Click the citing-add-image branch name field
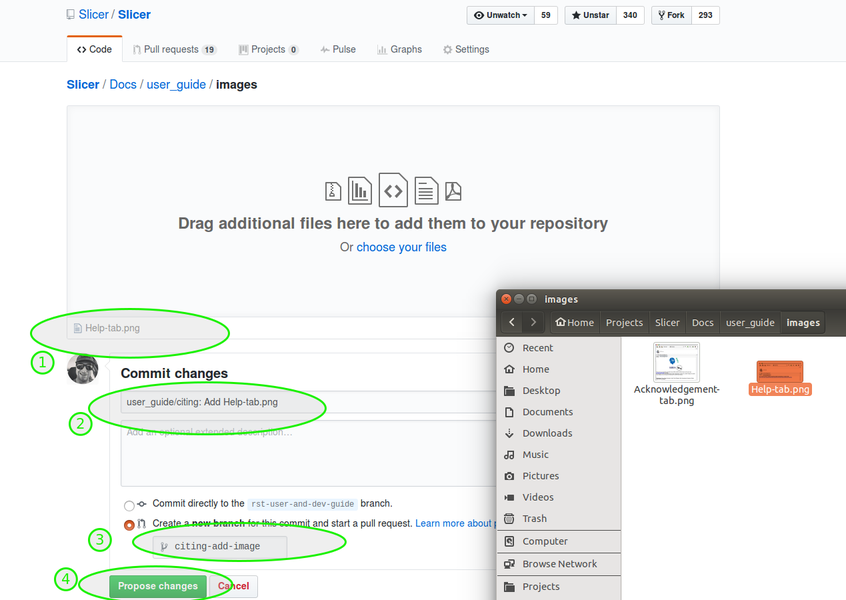Image resolution: width=846 pixels, height=600 pixels. pyautogui.click(x=220, y=547)
